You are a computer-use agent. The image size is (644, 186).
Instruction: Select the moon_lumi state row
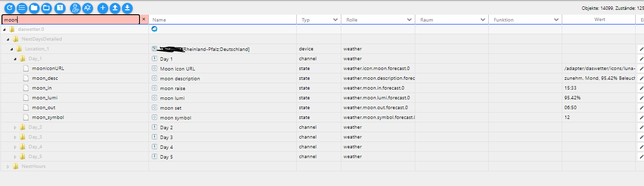[322, 98]
